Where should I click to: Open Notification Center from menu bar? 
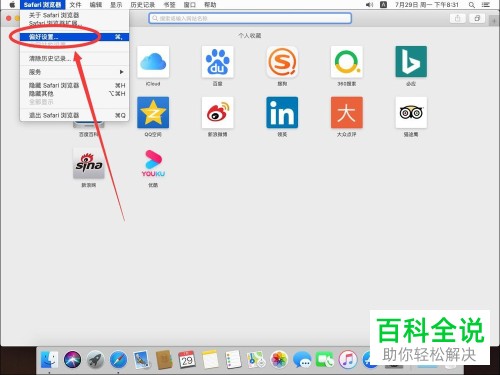(486, 5)
